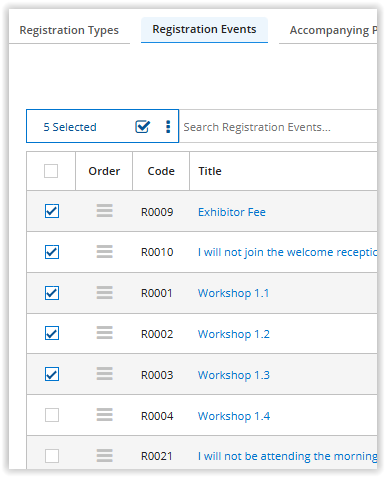The width and height of the screenshot is (385, 477).
Task: Check the Workshop 1.4 row checkbox
Action: (x=52, y=415)
